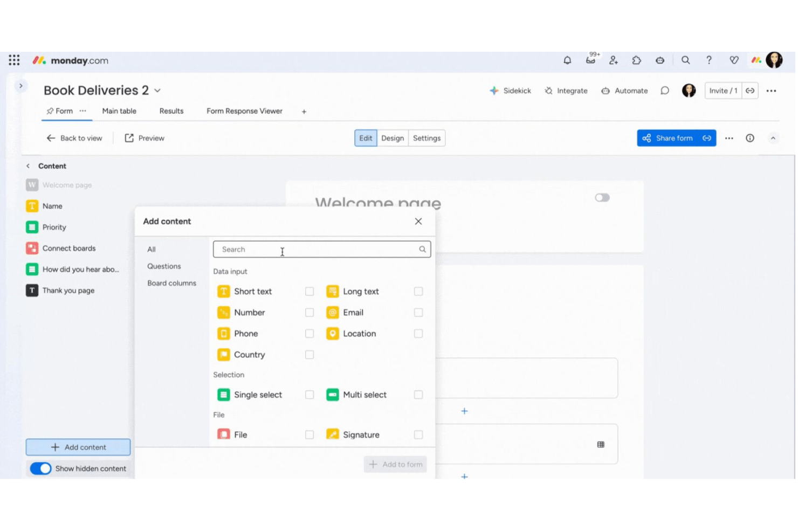The width and height of the screenshot is (798, 532).
Task: Open board options three-dot menu
Action: 772,91
